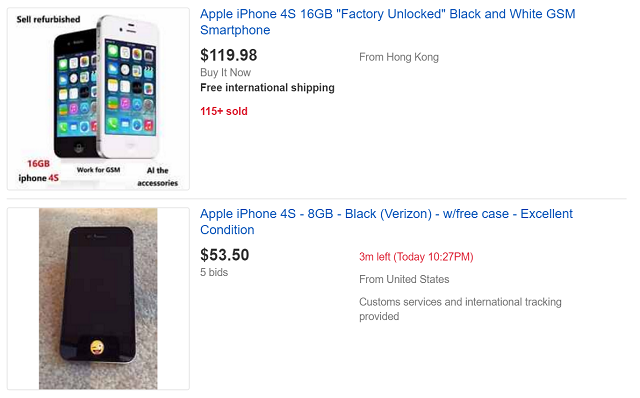Image resolution: width=640 pixels, height=398 pixels.
Task: Click the 5 bids text
Action: 214,272
